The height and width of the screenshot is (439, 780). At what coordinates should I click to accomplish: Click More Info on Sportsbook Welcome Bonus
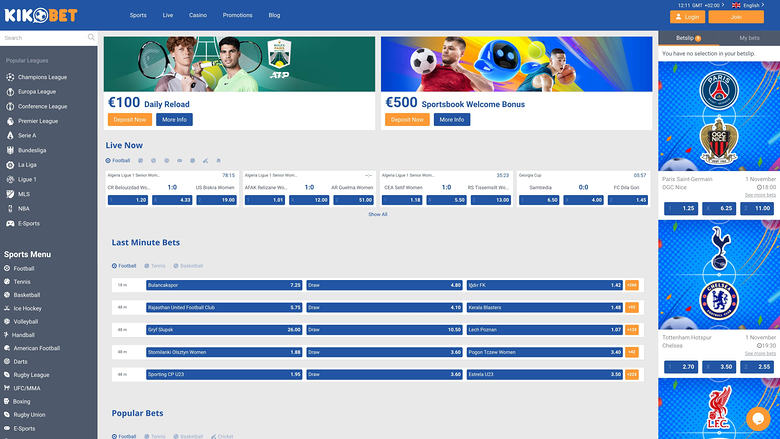click(x=452, y=119)
